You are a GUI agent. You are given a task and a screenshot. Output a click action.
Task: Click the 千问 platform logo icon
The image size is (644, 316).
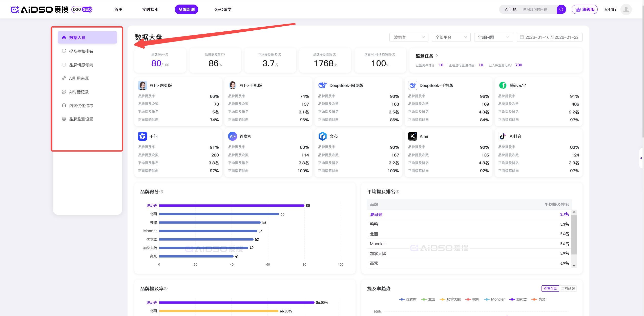pyautogui.click(x=142, y=136)
